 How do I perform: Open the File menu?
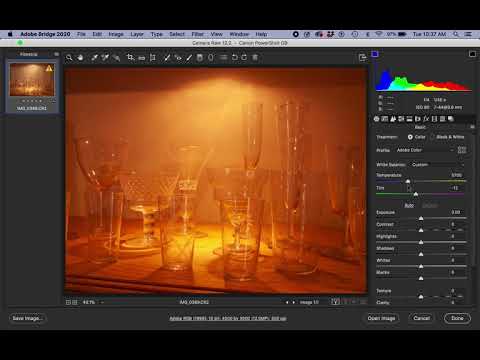tap(81, 34)
